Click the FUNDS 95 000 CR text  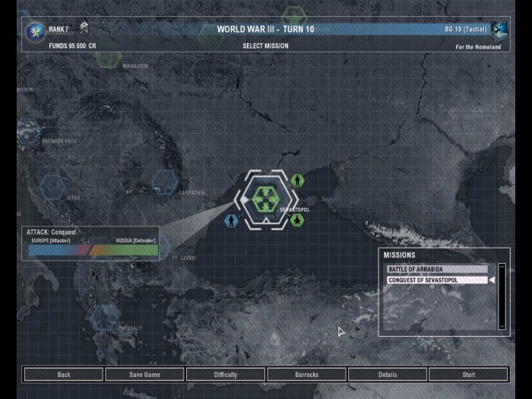click(72, 46)
